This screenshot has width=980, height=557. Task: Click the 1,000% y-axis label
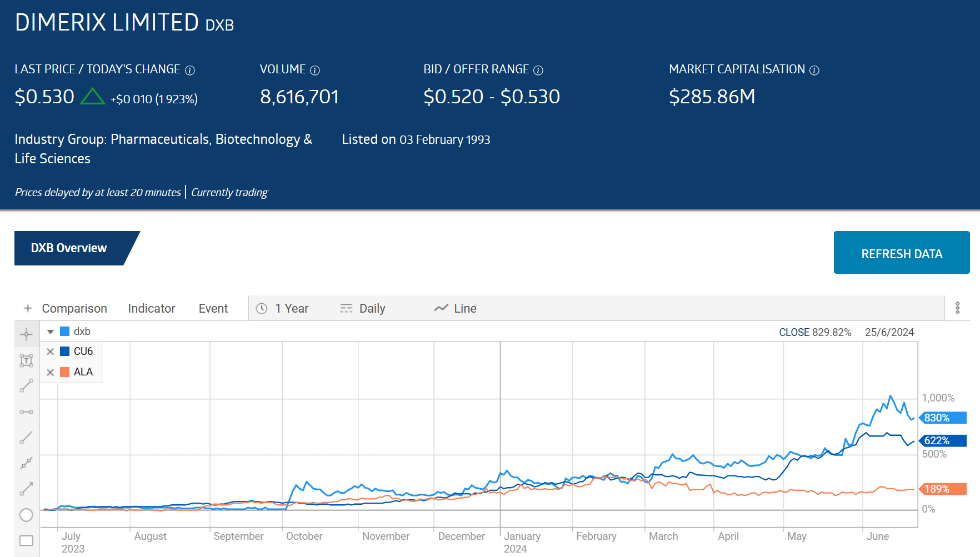938,398
